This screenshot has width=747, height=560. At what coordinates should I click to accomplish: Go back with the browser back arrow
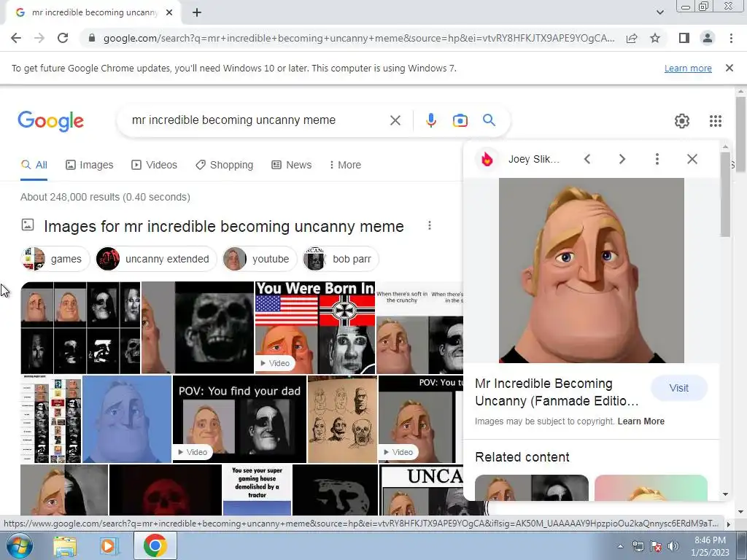click(16, 38)
